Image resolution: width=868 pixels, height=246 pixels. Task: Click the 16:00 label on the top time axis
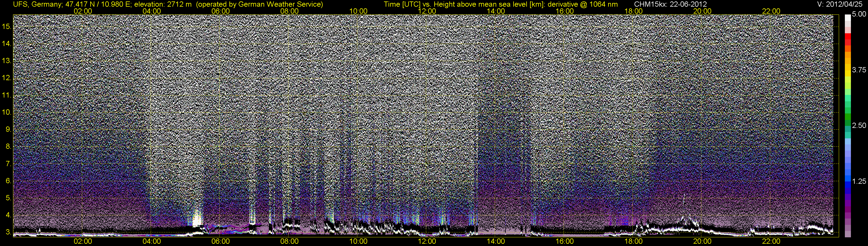565,11
